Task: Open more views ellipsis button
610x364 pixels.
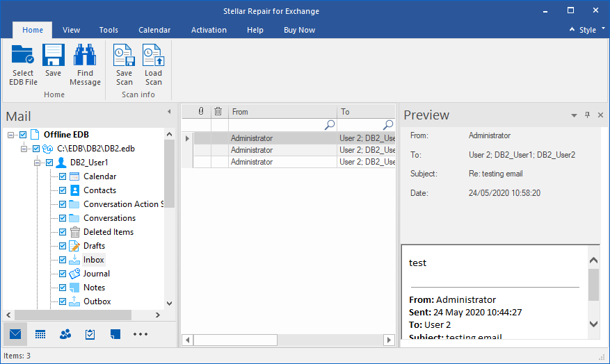Action: 141,334
